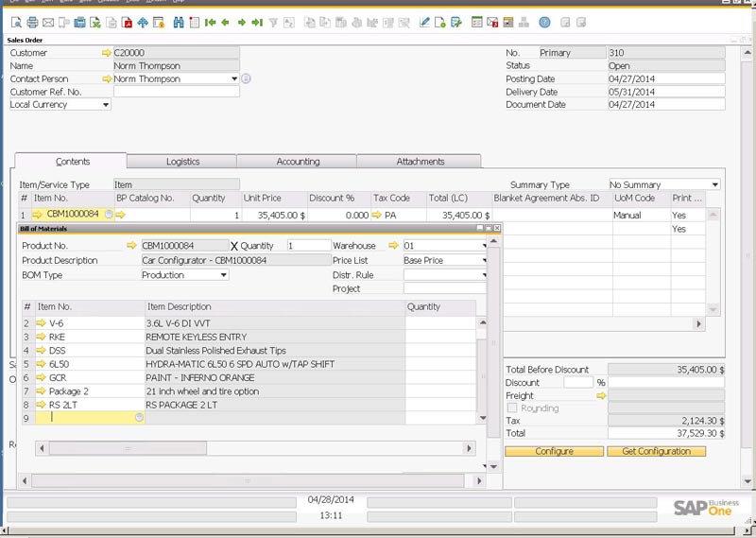Open Messages/Alerts envelope icon
The width and height of the screenshot is (756, 538).
492,22
